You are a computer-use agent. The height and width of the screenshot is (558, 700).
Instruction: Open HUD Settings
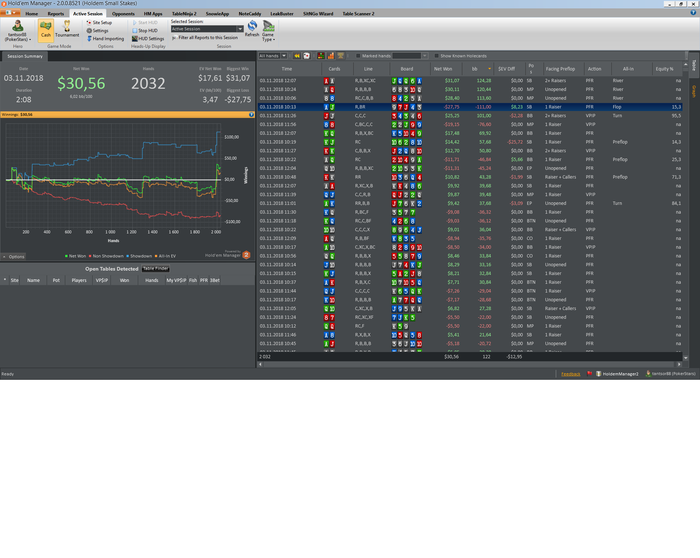click(x=148, y=39)
